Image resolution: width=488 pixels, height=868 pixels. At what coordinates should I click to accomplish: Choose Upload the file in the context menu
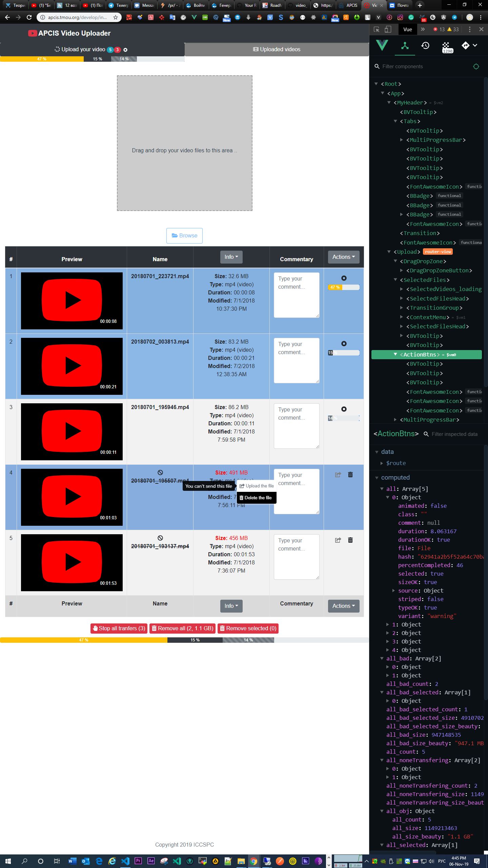(257, 486)
